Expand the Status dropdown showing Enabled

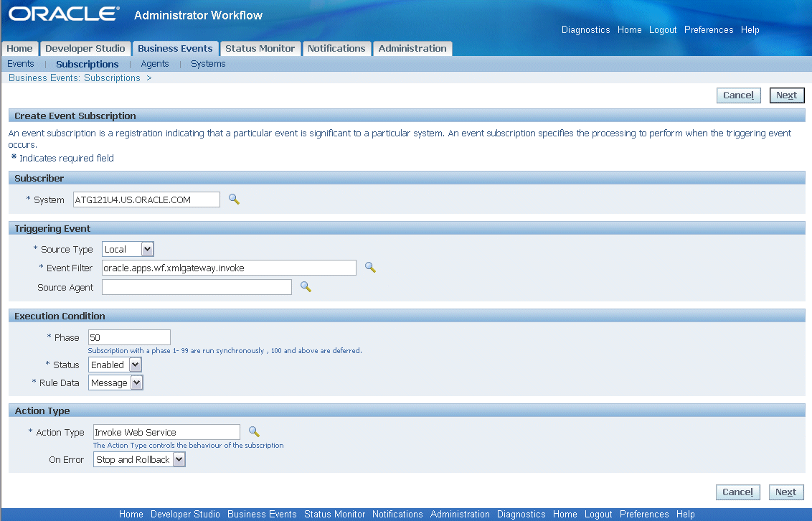tap(135, 365)
